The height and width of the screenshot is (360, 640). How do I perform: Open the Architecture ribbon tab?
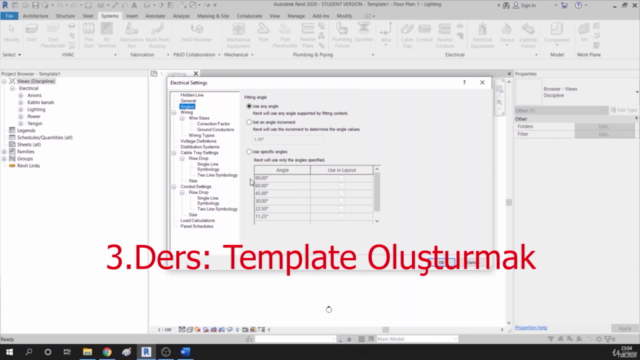coord(36,16)
